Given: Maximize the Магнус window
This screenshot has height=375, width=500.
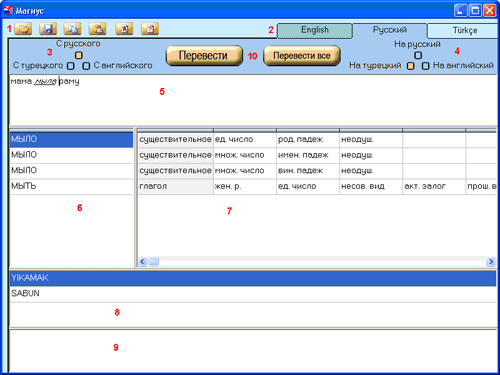Looking at the screenshot, I should (x=475, y=11).
